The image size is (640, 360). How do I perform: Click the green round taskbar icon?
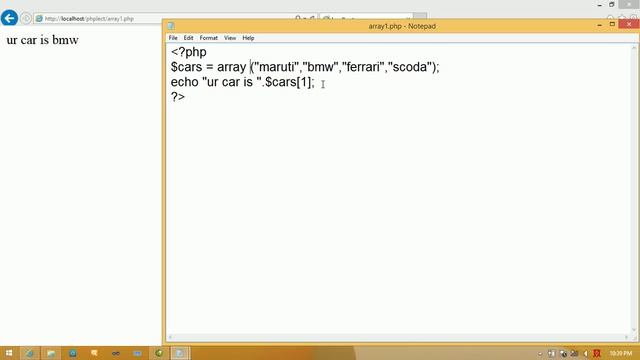click(159, 353)
